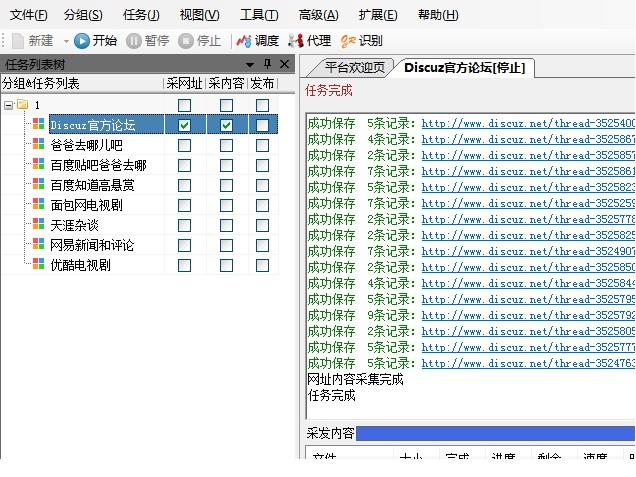
Task: Check 采内容 for 爸爸去哪儿吧
Action: [226, 145]
